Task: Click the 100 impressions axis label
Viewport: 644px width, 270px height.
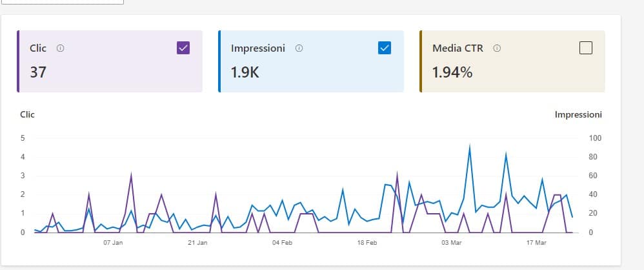Action: coord(595,138)
